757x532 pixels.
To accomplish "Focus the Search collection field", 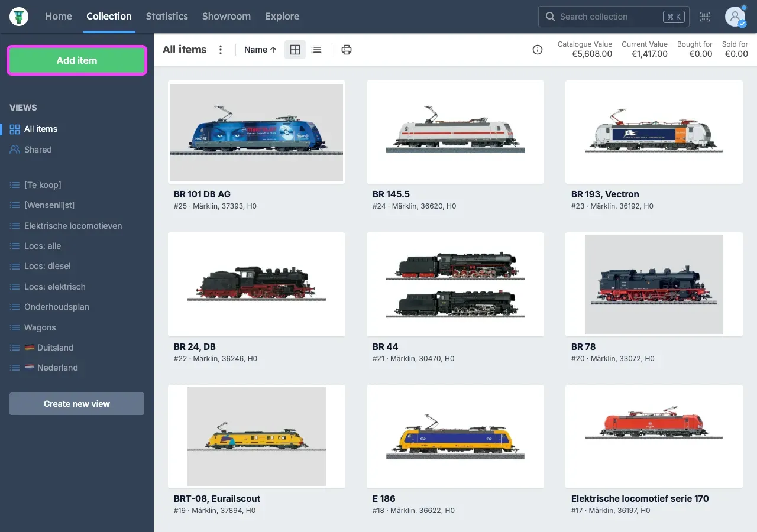I will pos(613,17).
